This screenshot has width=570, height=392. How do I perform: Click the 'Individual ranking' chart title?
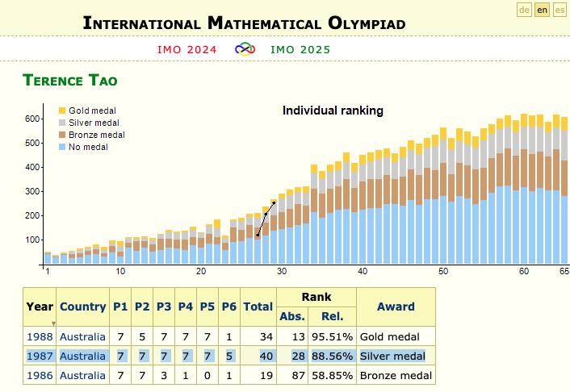[x=333, y=111]
